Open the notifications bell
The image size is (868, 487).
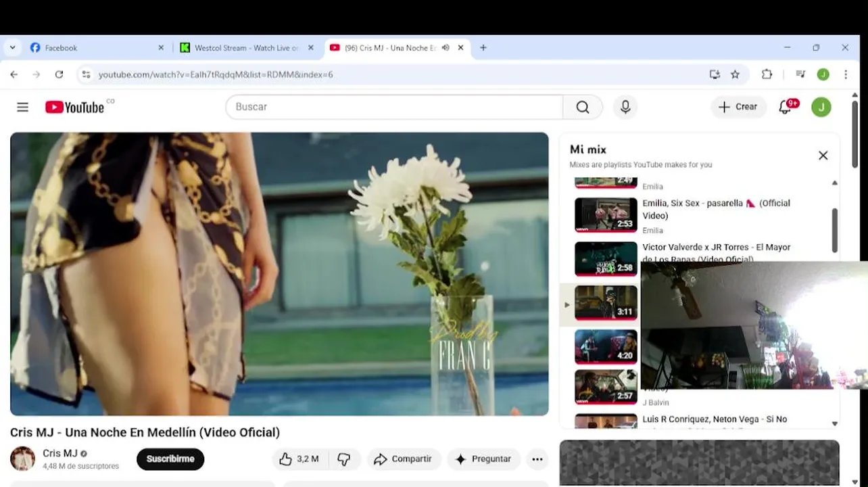pyautogui.click(x=786, y=107)
